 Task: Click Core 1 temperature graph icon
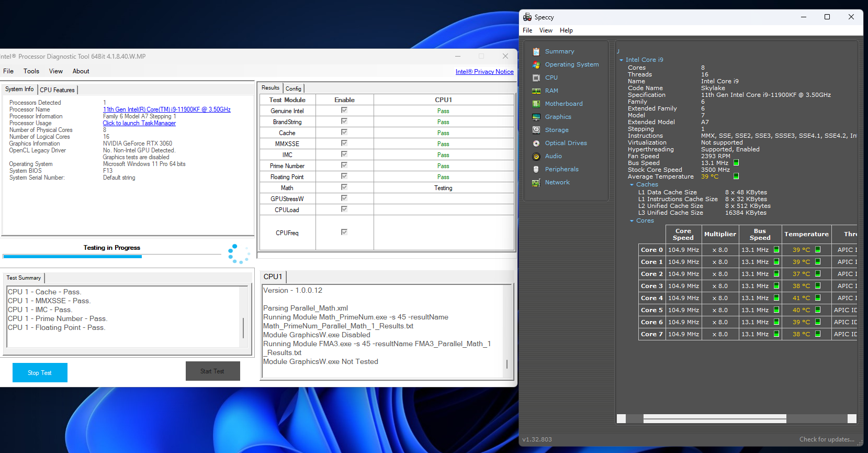click(x=818, y=262)
